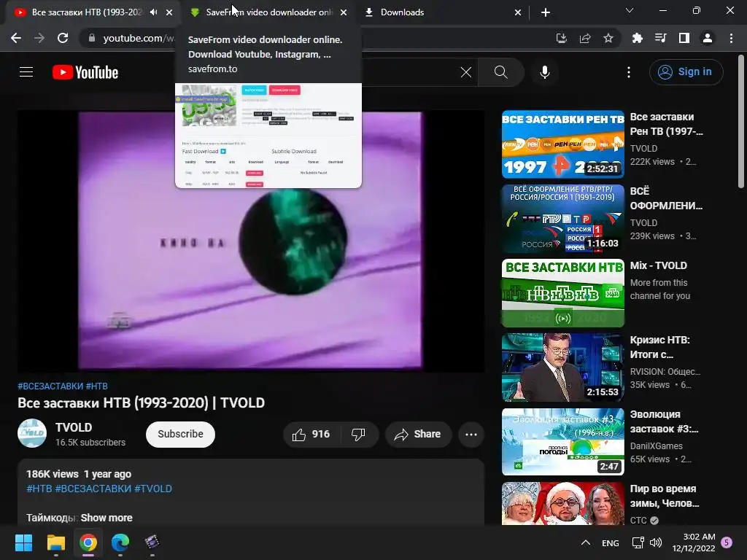Open hashtag #НТВ above the video title

(97, 386)
